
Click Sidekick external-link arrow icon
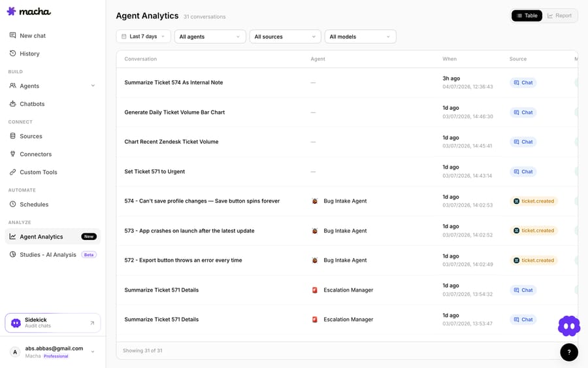92,323
